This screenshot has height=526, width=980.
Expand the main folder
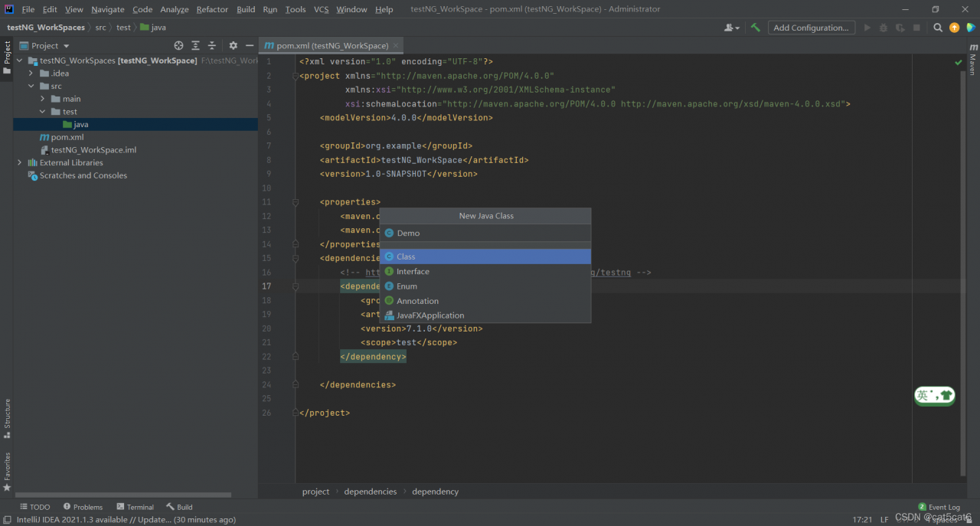coord(43,99)
